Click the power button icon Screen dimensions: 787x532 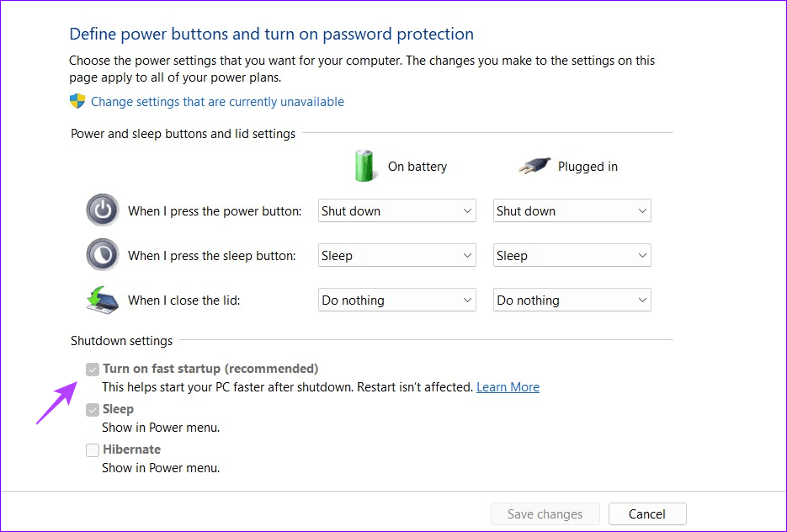103,210
